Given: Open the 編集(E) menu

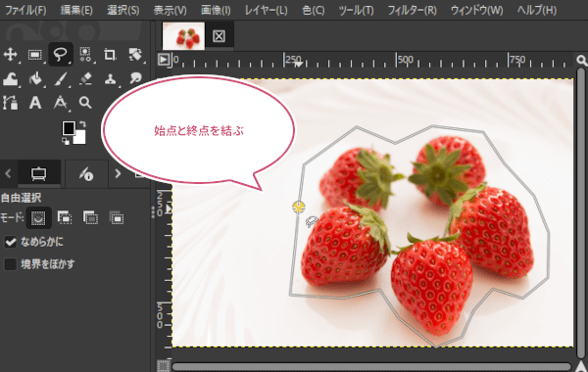Looking at the screenshot, I should point(76,10).
